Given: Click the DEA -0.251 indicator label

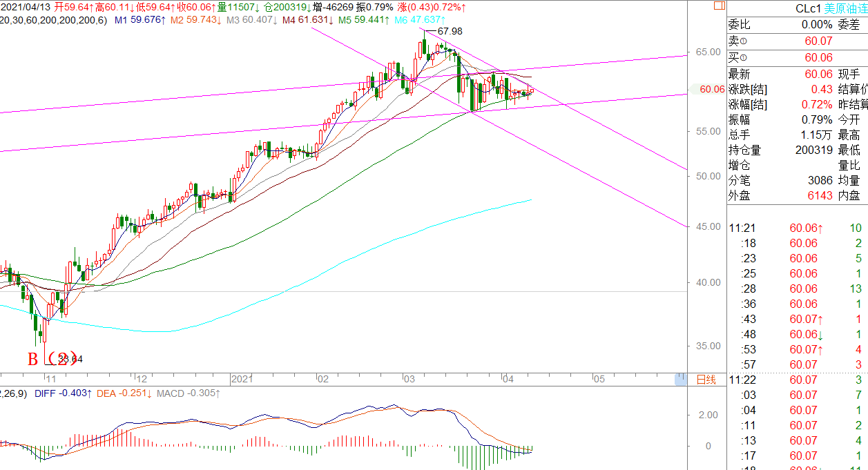Looking at the screenshot, I should [124, 393].
